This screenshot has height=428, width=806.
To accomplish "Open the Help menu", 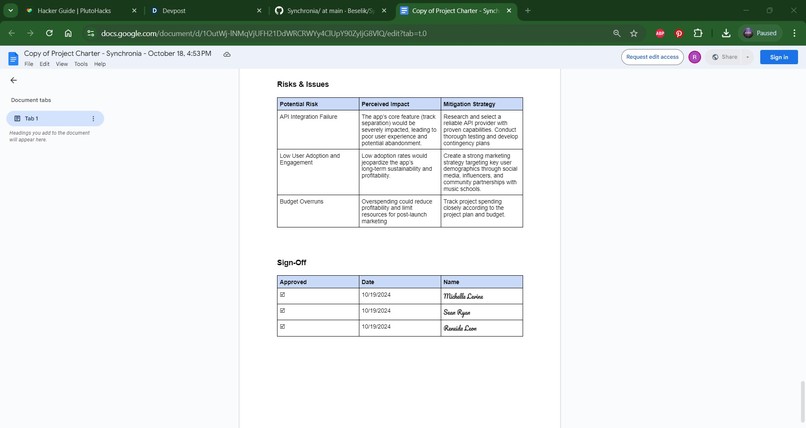I will coord(100,64).
